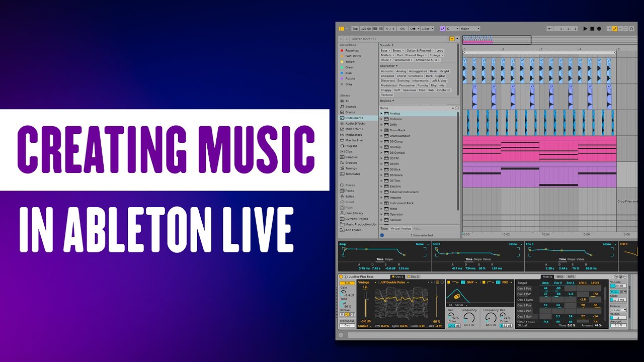Open the root note C dropdown

pos(452,29)
